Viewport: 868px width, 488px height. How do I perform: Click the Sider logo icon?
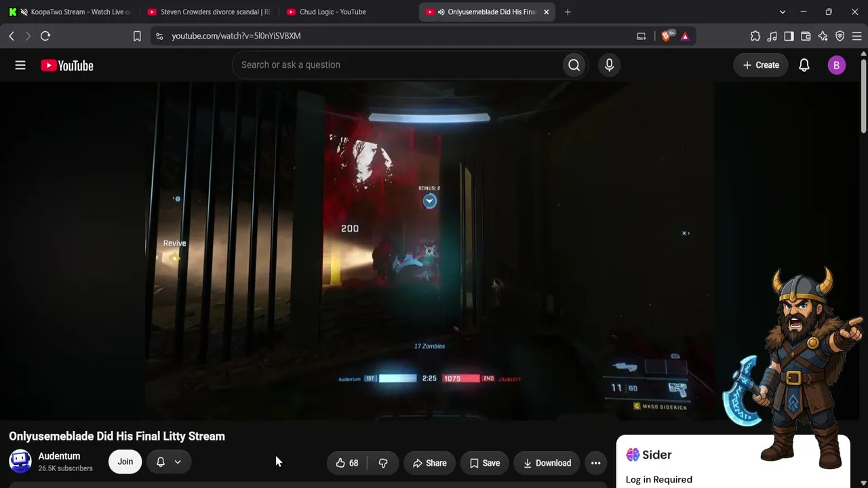pyautogui.click(x=633, y=455)
